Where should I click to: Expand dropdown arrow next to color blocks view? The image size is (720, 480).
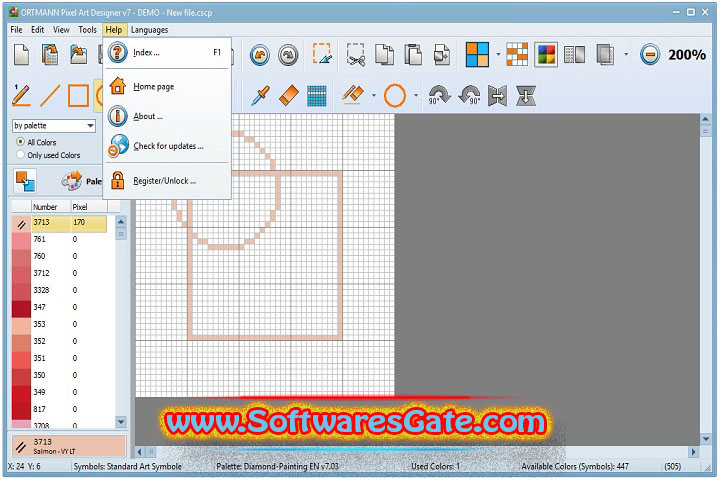(x=499, y=55)
